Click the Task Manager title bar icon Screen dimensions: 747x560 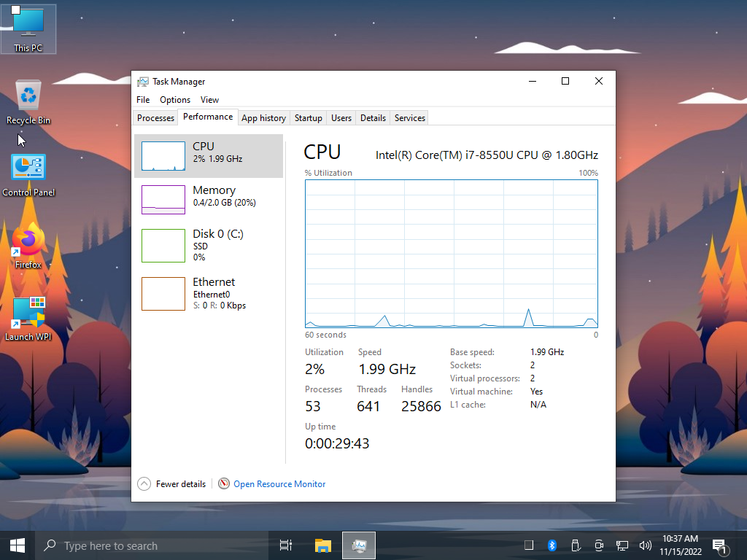[142, 82]
